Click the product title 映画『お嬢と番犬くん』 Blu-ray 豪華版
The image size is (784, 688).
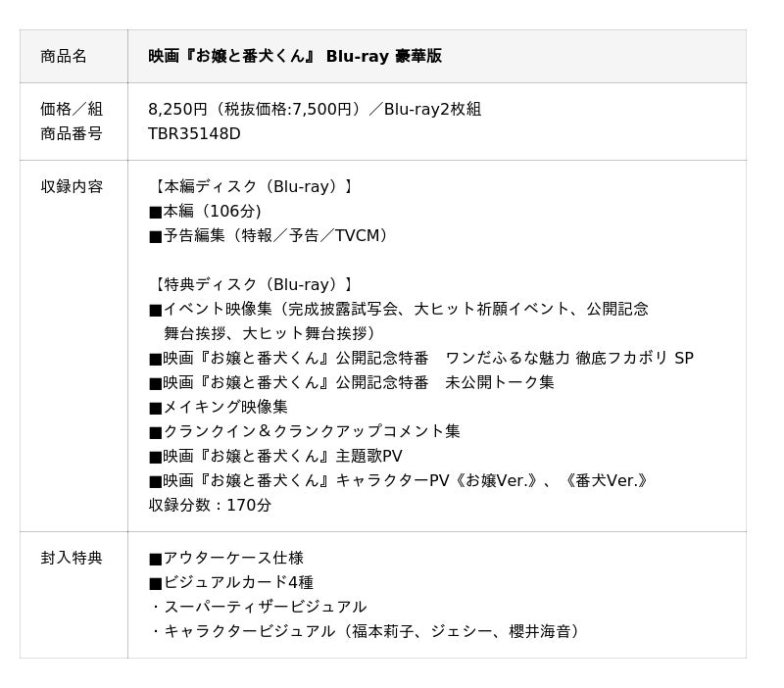point(294,56)
